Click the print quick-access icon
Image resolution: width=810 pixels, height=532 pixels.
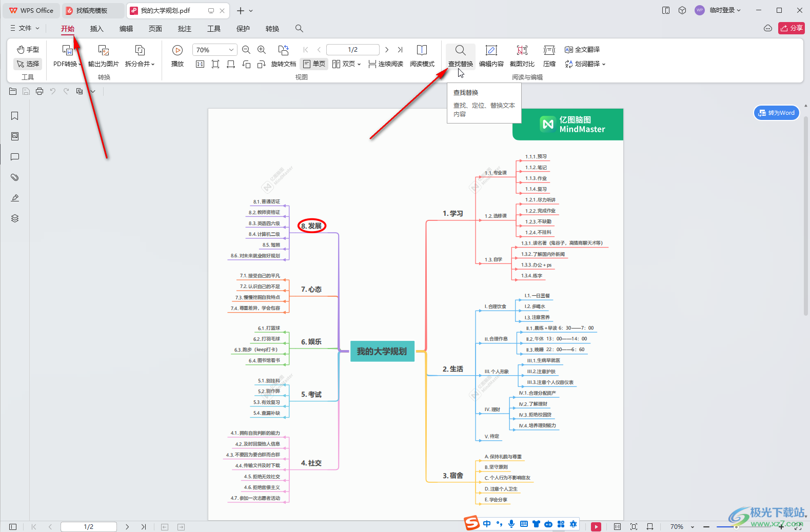pyautogui.click(x=39, y=91)
